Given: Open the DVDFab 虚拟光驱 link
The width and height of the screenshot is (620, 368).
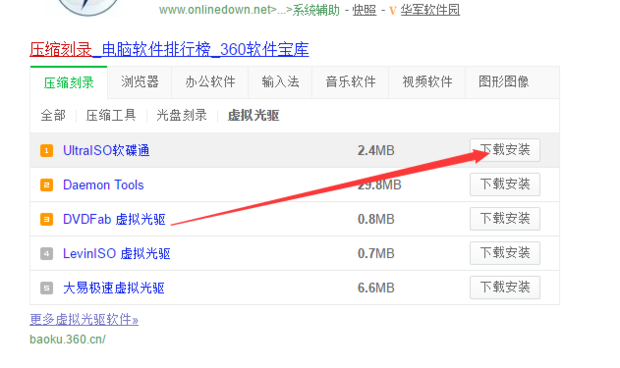Looking at the screenshot, I should coord(114,219).
